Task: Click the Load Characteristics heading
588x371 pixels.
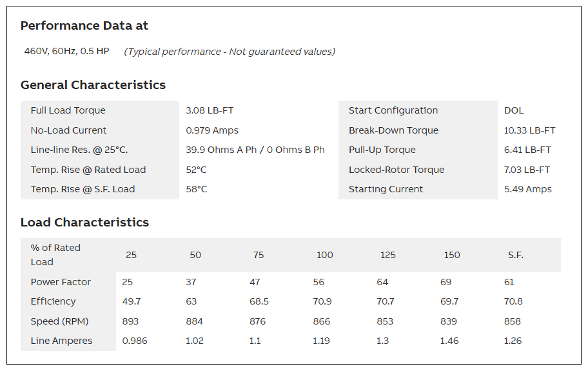Action: pyautogui.click(x=84, y=222)
